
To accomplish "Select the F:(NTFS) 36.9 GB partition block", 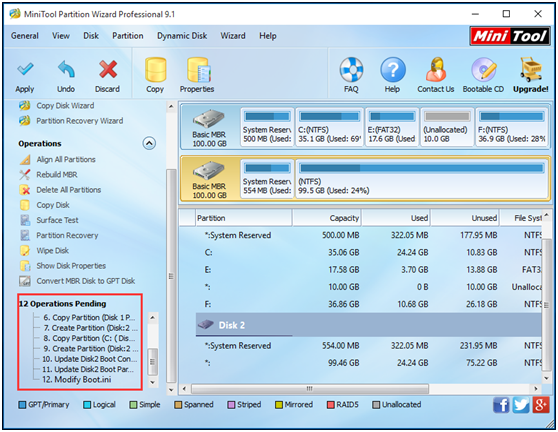I will (x=512, y=127).
